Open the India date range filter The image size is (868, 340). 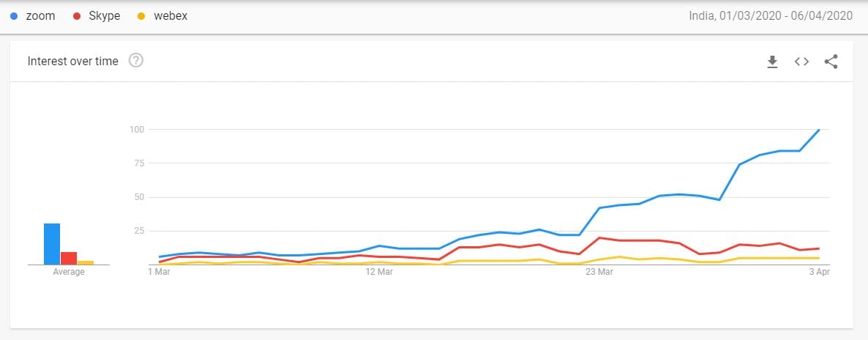[771, 16]
